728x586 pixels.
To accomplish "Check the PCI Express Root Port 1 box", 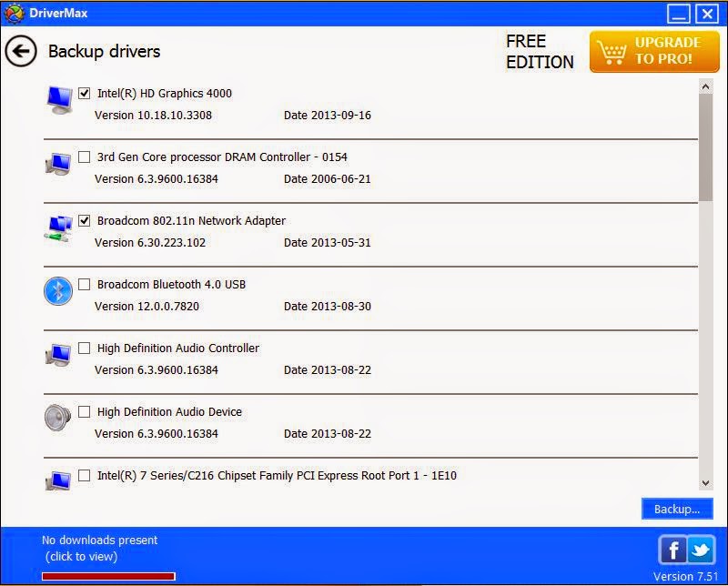I will (x=84, y=476).
